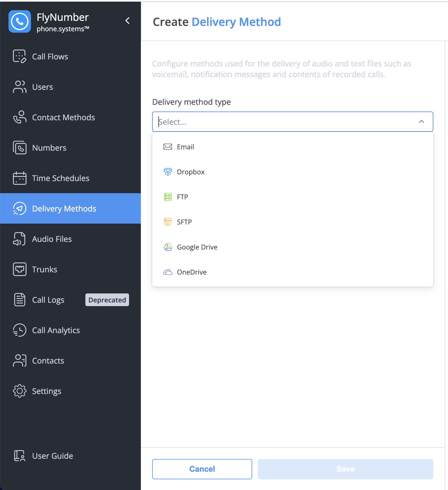Click the Users sidebar icon
Viewport: 448px width, 490px height.
click(20, 87)
